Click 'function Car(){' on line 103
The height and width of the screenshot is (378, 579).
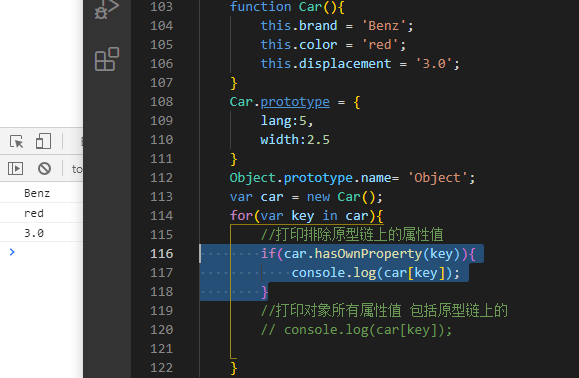tap(287, 7)
